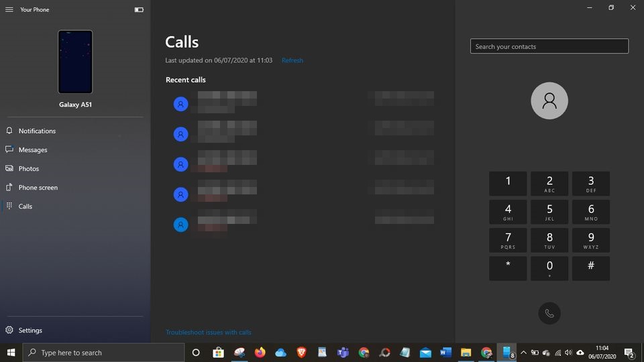Open the Messages section
This screenshot has width=644, height=362.
(33, 150)
